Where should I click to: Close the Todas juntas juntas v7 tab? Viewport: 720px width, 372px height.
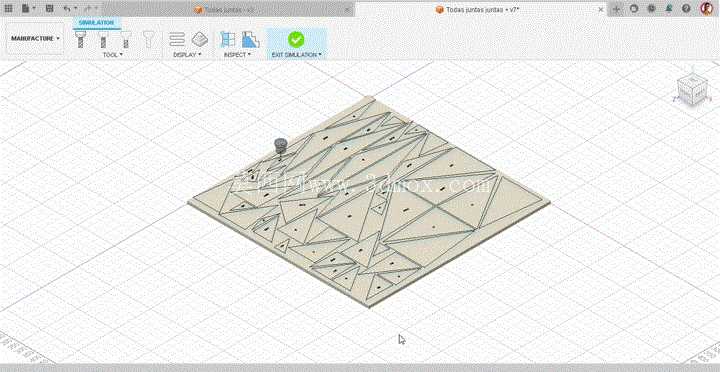tap(601, 9)
